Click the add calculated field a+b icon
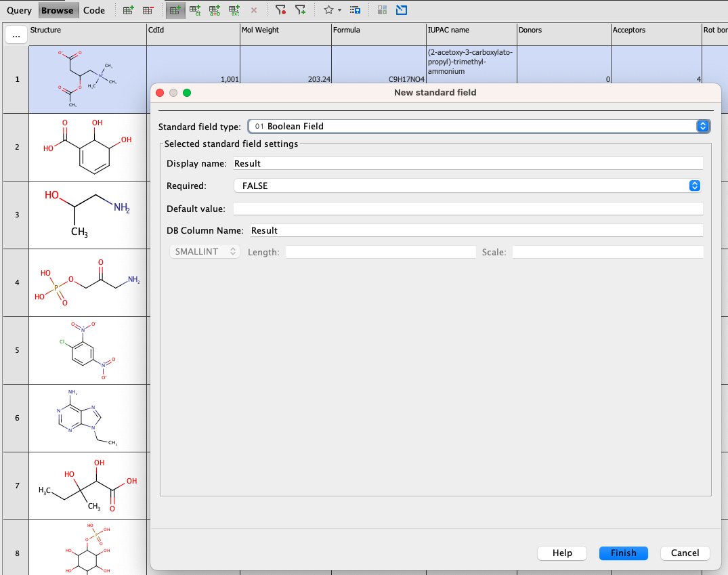The image size is (728, 575). pos(215,10)
